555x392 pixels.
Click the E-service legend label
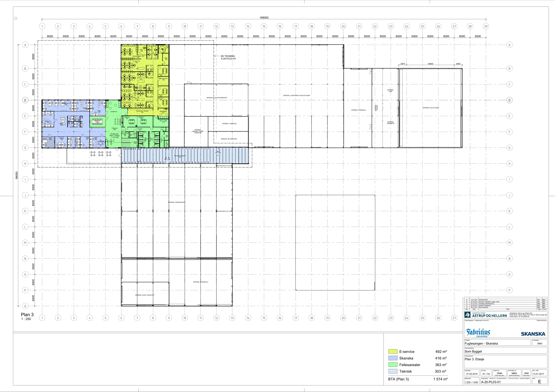click(x=407, y=352)
